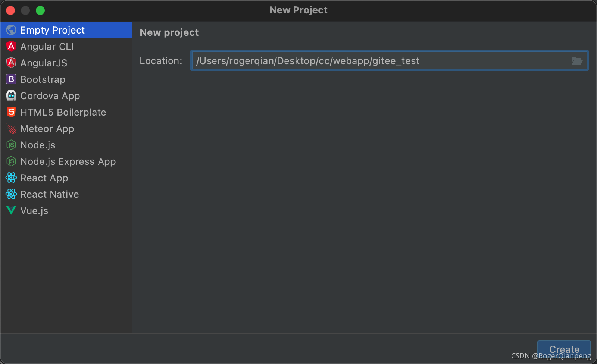The image size is (597, 364).
Task: Click the HTML5 Boilerplate badge icon
Action: pos(11,112)
